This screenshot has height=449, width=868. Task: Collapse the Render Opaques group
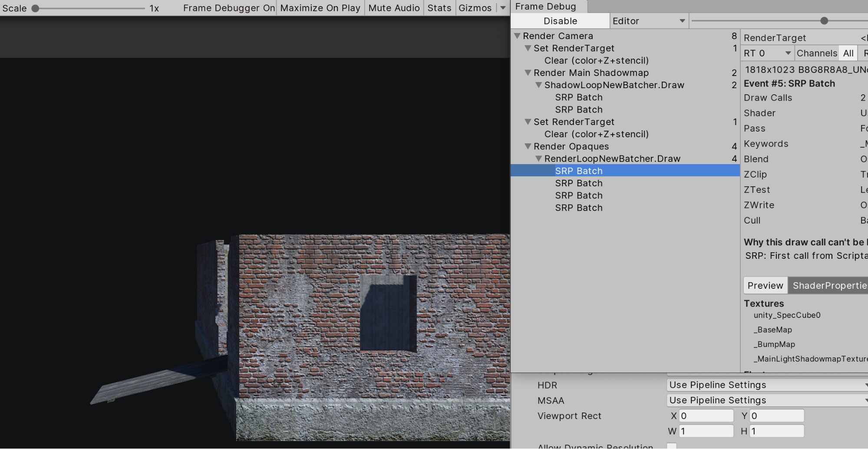tap(528, 146)
